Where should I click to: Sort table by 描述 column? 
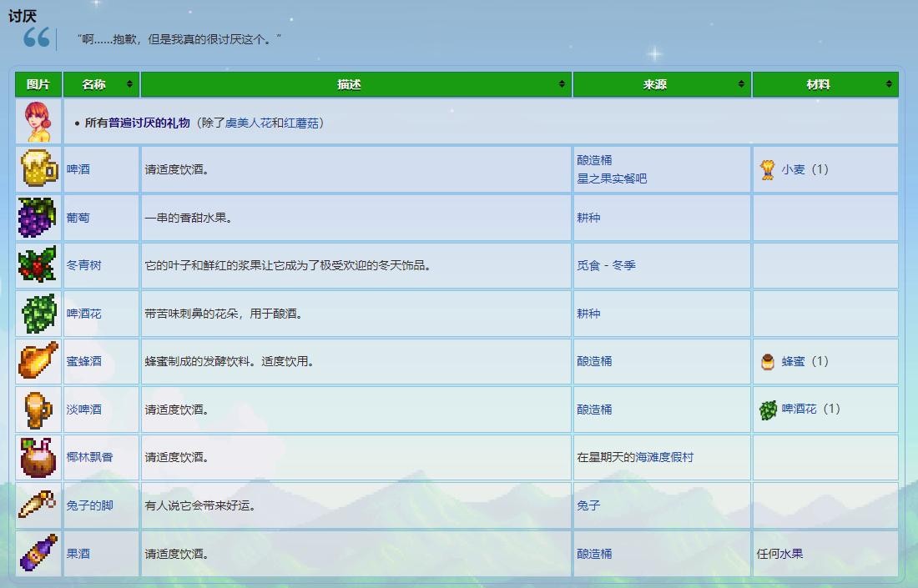[356, 84]
